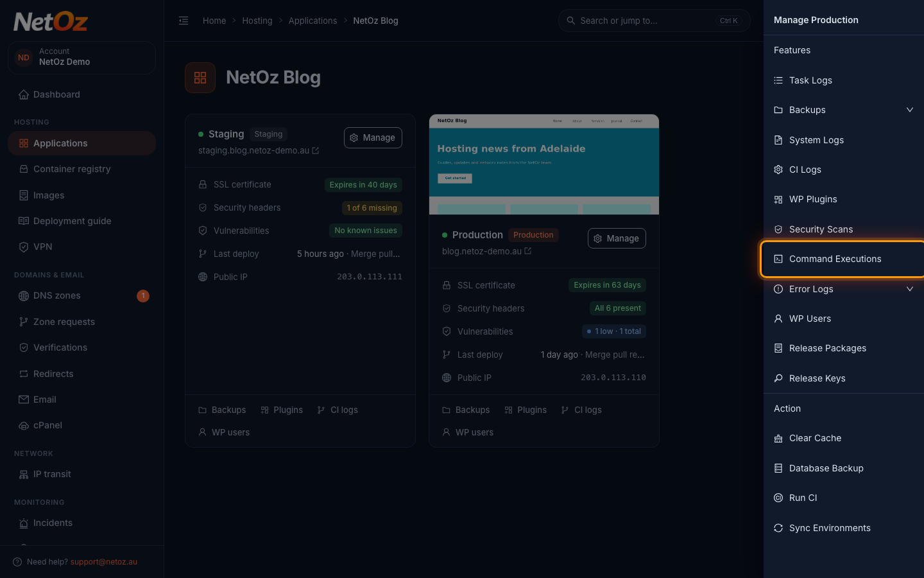Click the Email envelope icon
The image size is (924, 578).
(24, 399)
